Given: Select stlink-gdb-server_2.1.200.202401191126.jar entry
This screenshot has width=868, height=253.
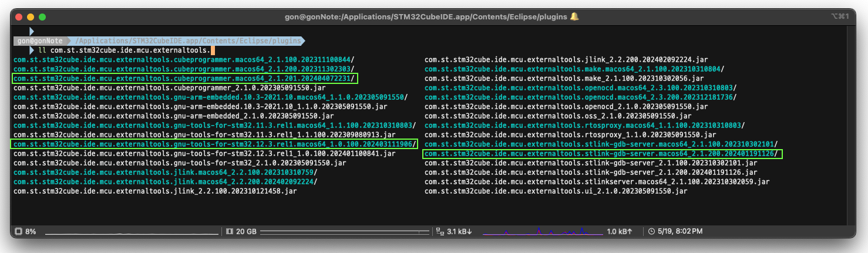Looking at the screenshot, I should pos(590,172).
